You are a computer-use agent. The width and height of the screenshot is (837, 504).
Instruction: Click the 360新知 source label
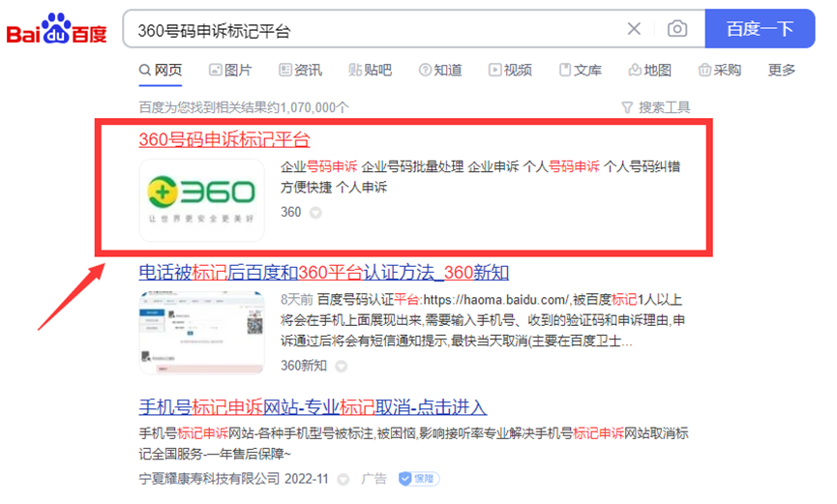coord(304,366)
